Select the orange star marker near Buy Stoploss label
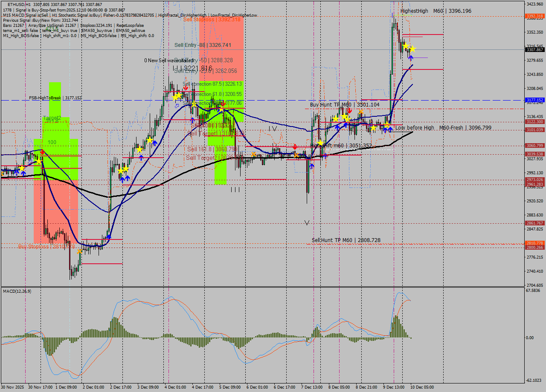Viewport: 546px width, 392px height. tap(79, 251)
